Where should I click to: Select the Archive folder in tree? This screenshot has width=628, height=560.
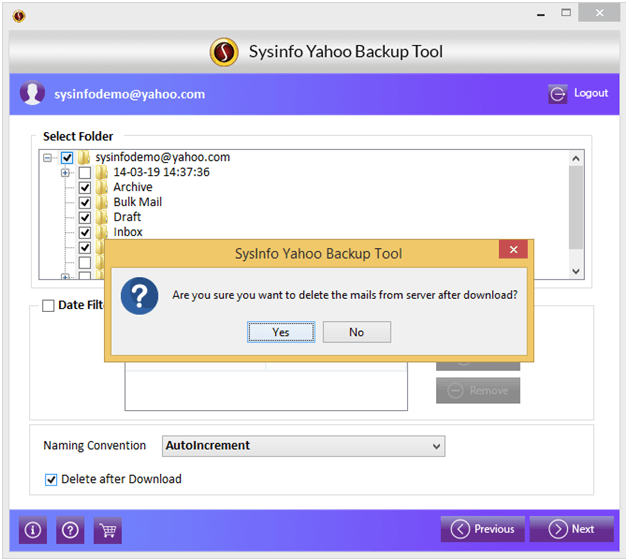[133, 187]
